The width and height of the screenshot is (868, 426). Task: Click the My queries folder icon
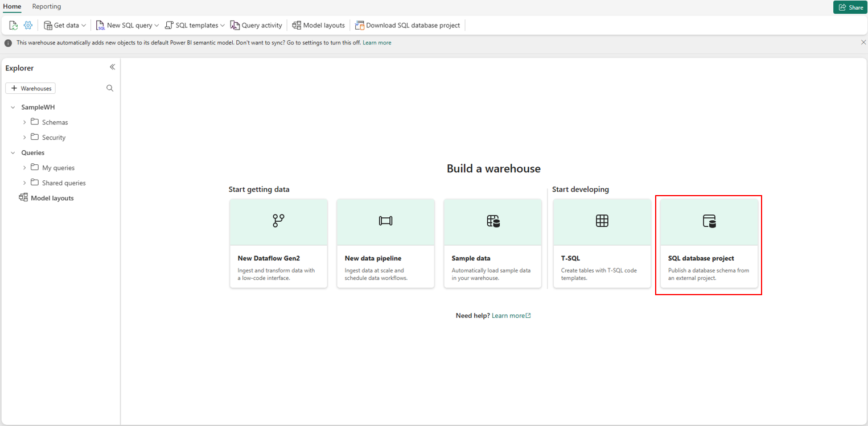[x=35, y=167]
